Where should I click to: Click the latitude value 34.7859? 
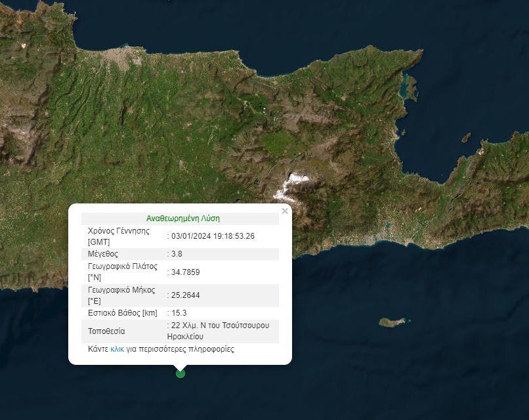pos(186,272)
